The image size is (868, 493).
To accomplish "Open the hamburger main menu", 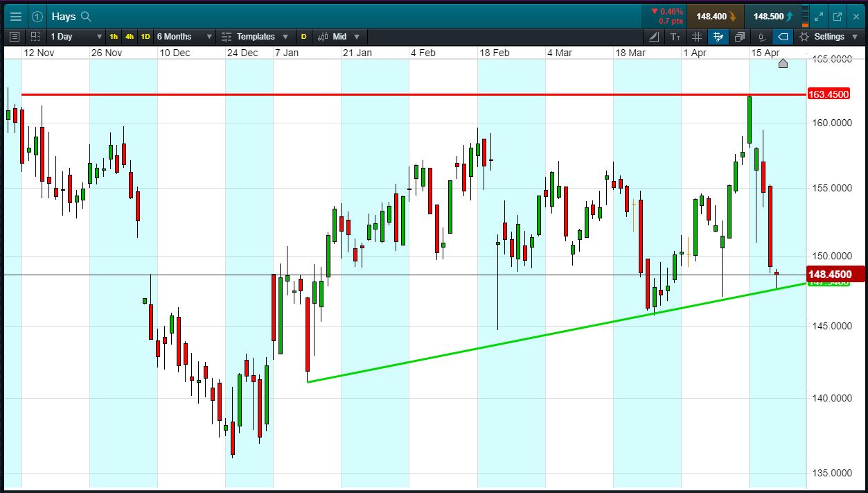I will click(15, 16).
